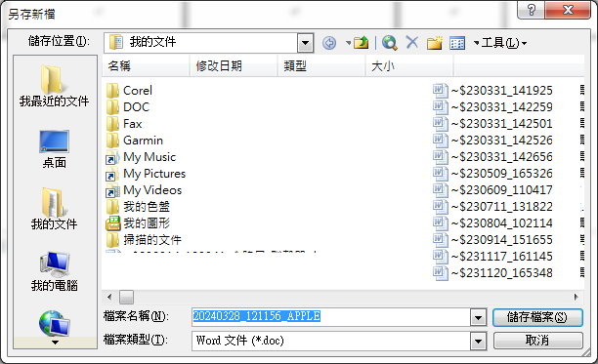Open the Views icon in the toolbar
Screen dimensions: 598x364
(x=457, y=43)
